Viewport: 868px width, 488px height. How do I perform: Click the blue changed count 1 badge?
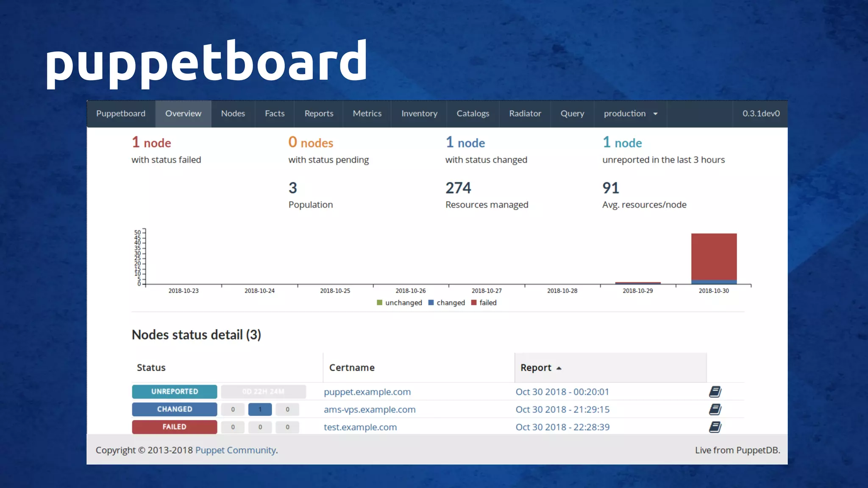click(x=260, y=410)
